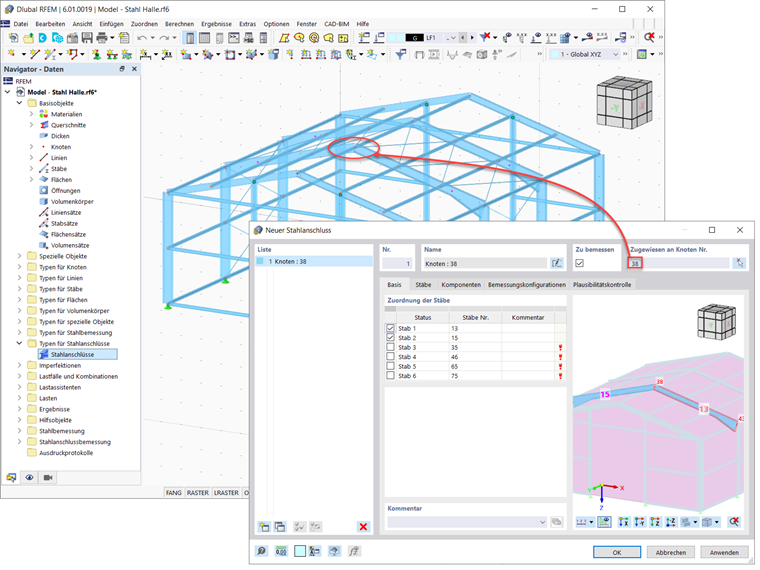This screenshot has width=760, height=570.
Task: Click the Abbrechen button
Action: point(671,552)
